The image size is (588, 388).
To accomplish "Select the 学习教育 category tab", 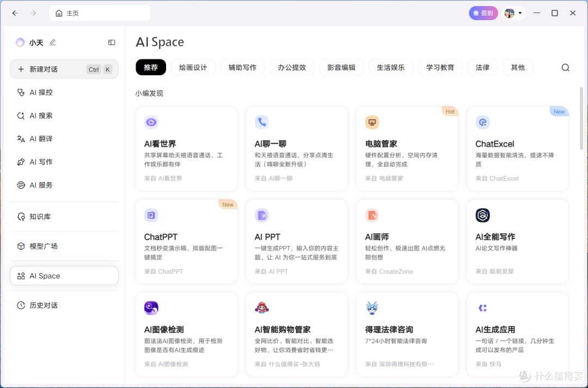I will tap(440, 67).
